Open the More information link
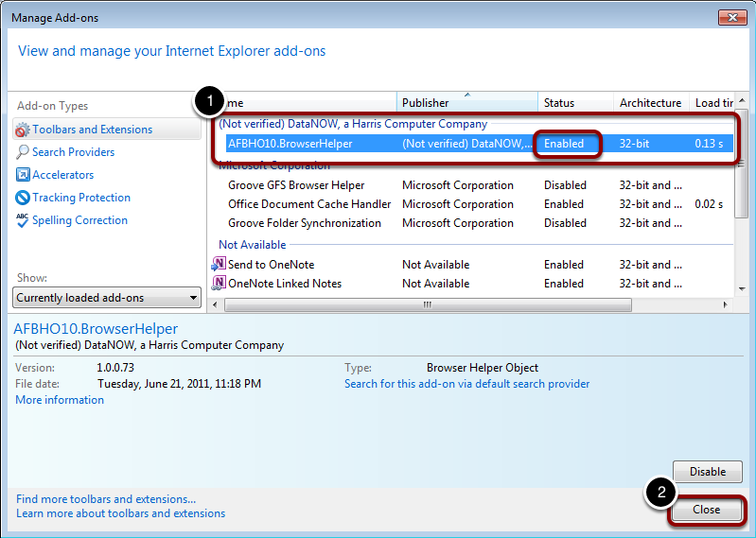 coord(60,400)
